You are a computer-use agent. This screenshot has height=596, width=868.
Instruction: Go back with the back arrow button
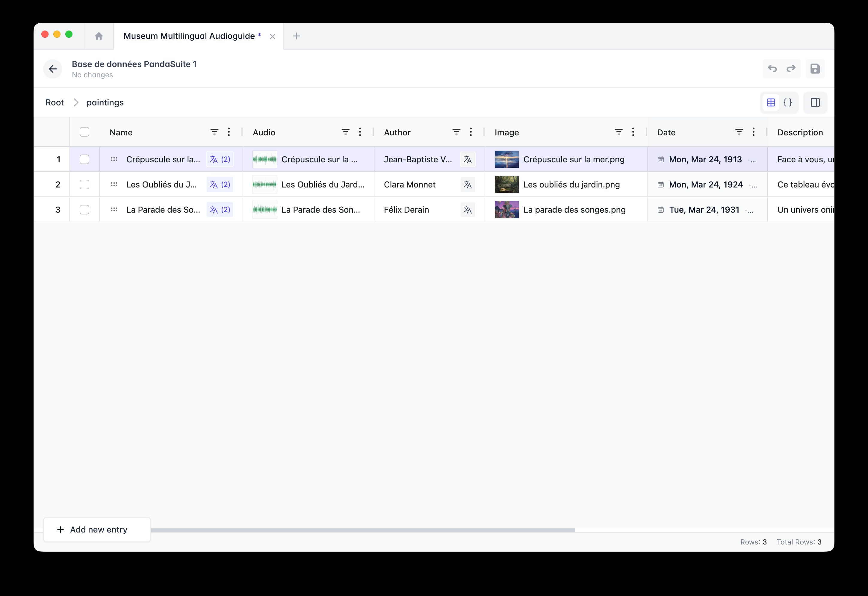pos(53,69)
